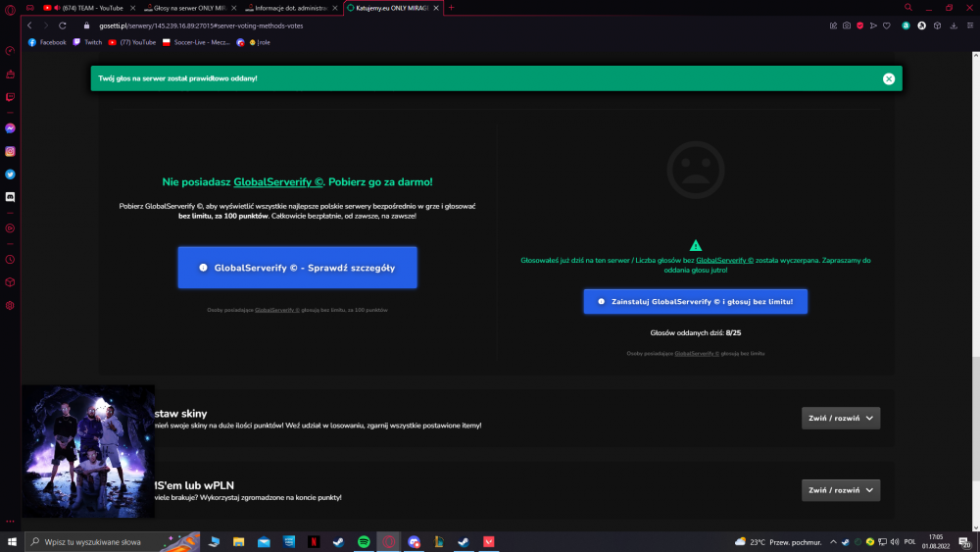This screenshot has height=552, width=980.
Task: Open Spotify from the taskbar
Action: click(x=364, y=542)
